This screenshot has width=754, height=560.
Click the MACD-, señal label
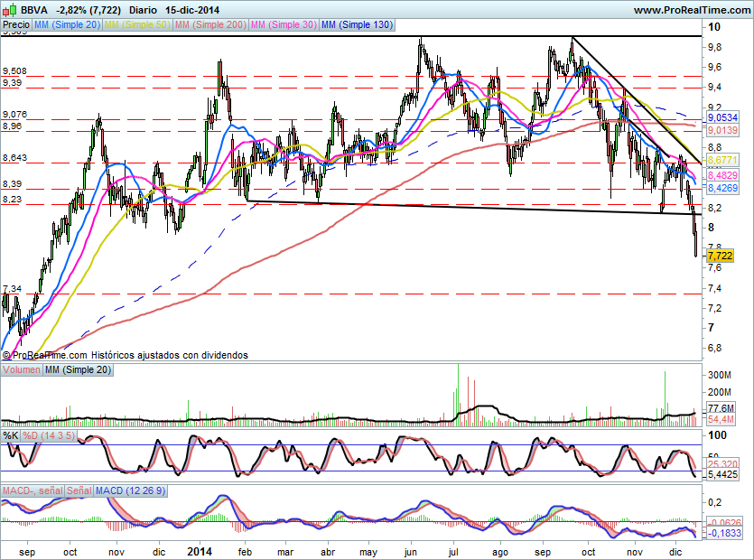point(33,490)
